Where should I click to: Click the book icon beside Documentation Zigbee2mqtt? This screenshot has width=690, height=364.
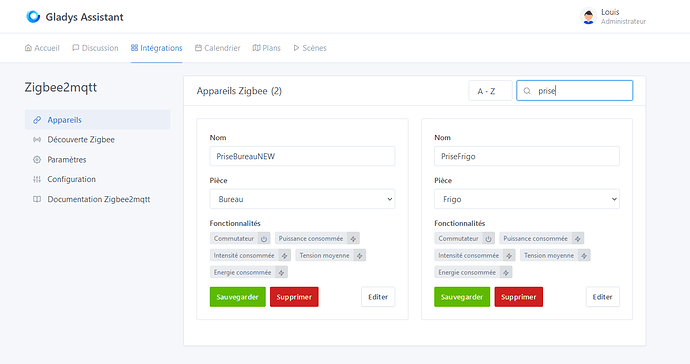[37, 199]
